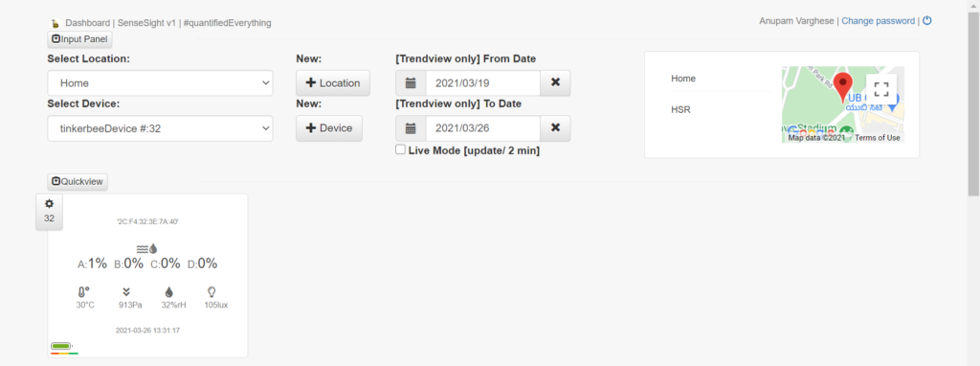Image resolution: width=980 pixels, height=366 pixels.
Task: Click the battery level indicator icon
Action: pos(62,345)
